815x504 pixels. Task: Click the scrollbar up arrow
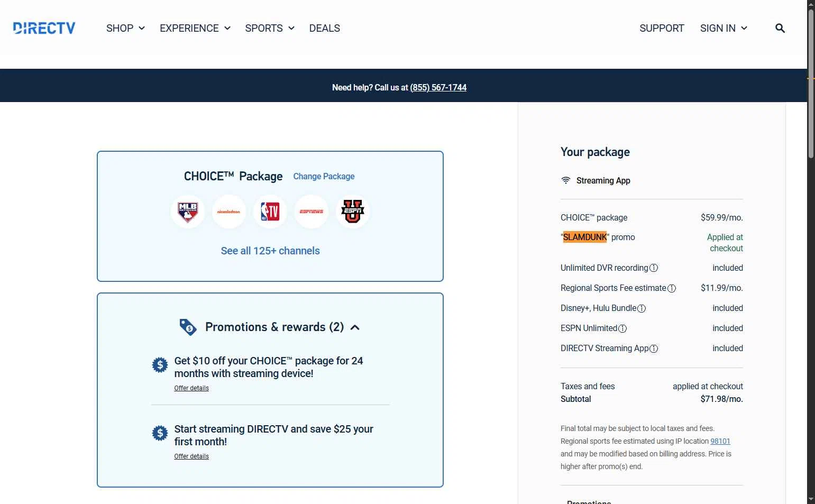pos(811,4)
